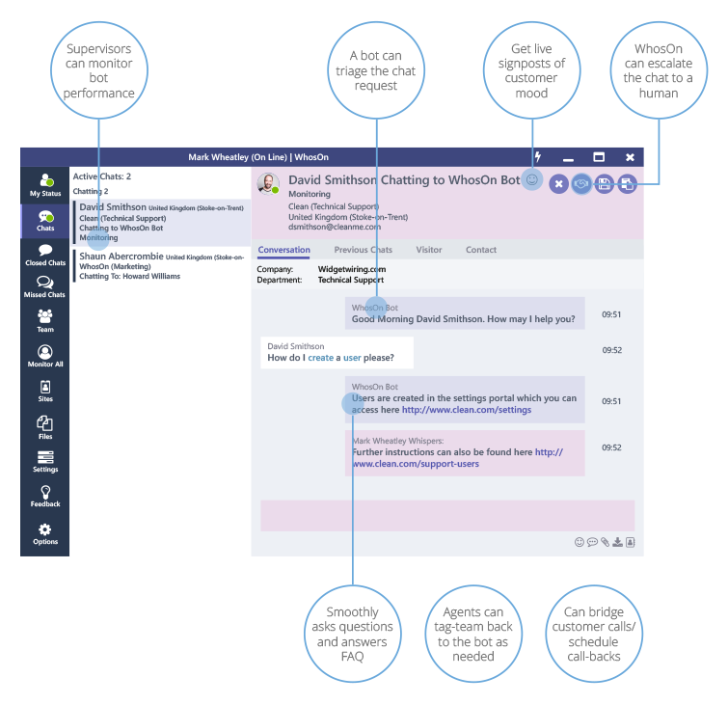The width and height of the screenshot is (728, 704).
Task: Open the Files section
Action: tap(44, 426)
